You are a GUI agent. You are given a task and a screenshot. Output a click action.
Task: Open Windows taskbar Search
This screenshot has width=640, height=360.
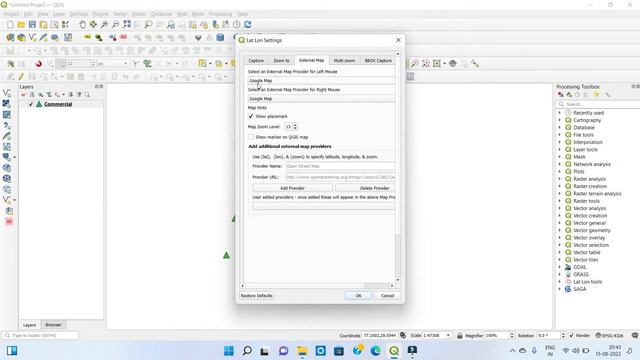pyautogui.click(x=247, y=351)
